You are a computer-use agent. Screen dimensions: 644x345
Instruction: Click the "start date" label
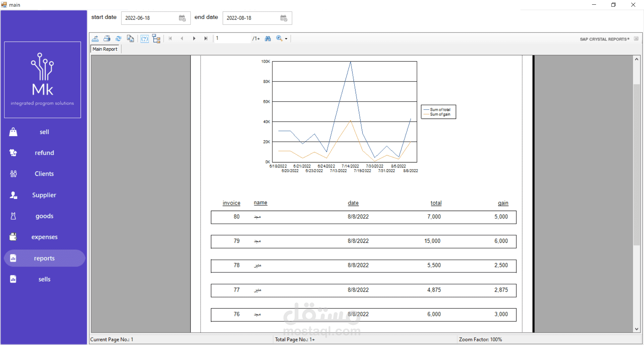(104, 17)
